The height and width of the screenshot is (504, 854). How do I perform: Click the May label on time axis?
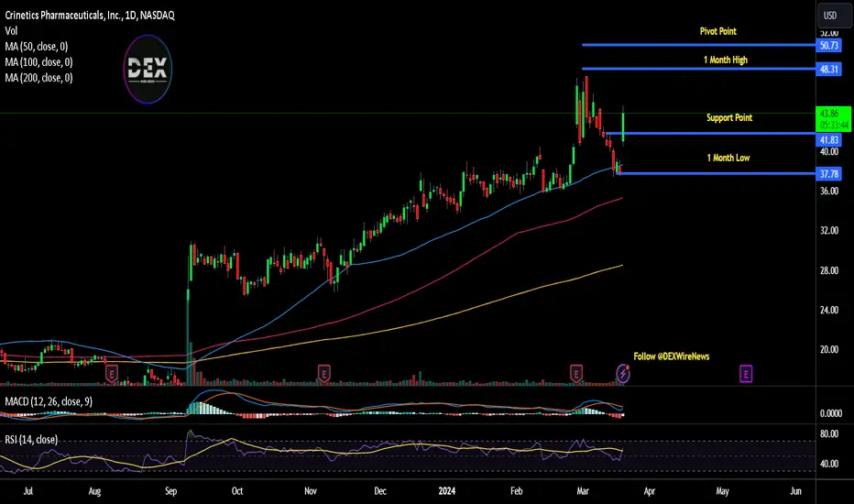pos(722,491)
